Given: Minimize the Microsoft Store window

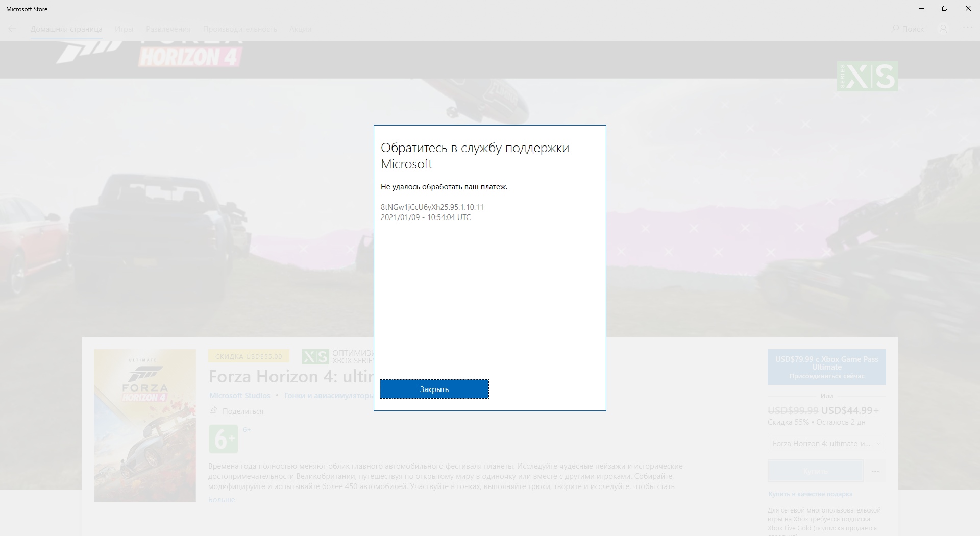Looking at the screenshot, I should (x=921, y=9).
